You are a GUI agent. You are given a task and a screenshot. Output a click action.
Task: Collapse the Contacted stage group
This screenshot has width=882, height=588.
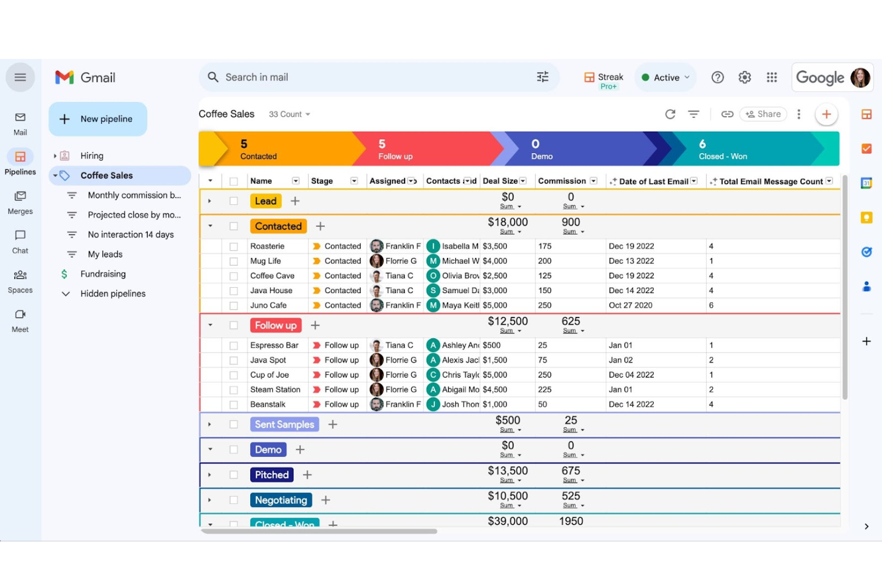pos(210,226)
